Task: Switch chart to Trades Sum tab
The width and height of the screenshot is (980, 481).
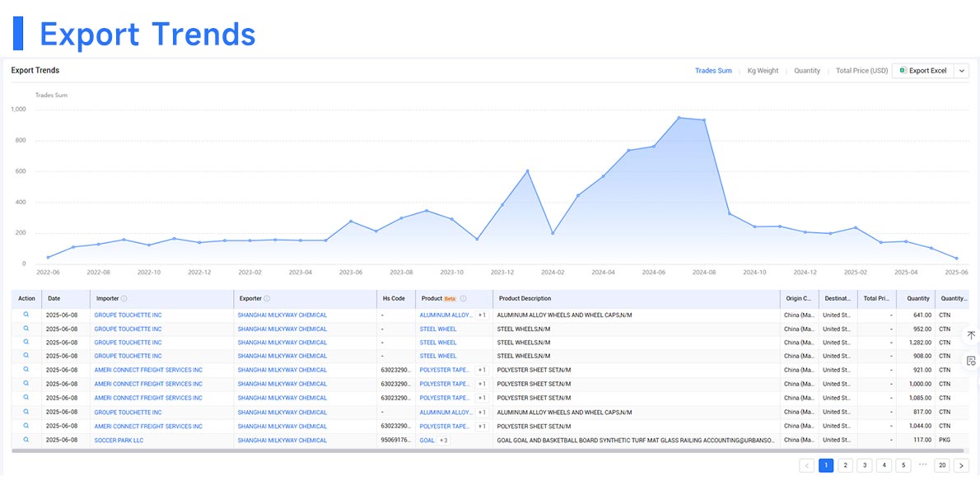Action: [713, 71]
